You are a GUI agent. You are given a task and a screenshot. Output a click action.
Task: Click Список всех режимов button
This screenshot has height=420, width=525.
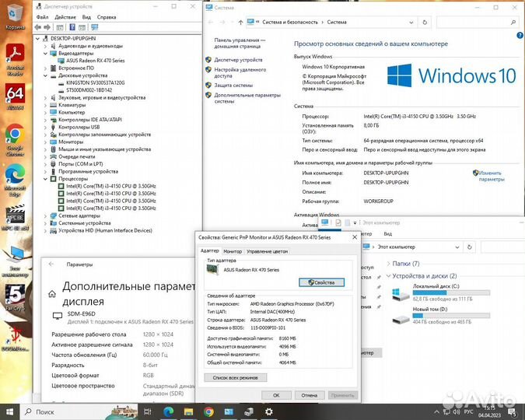236,378
